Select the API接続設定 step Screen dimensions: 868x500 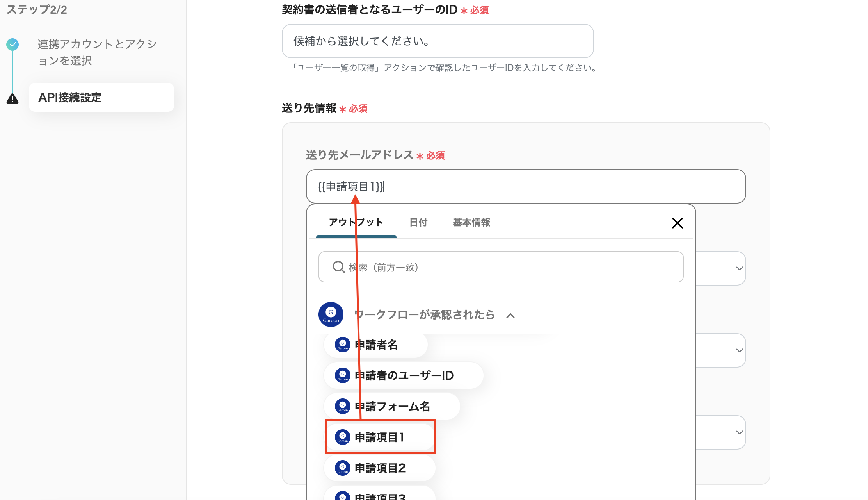70,97
